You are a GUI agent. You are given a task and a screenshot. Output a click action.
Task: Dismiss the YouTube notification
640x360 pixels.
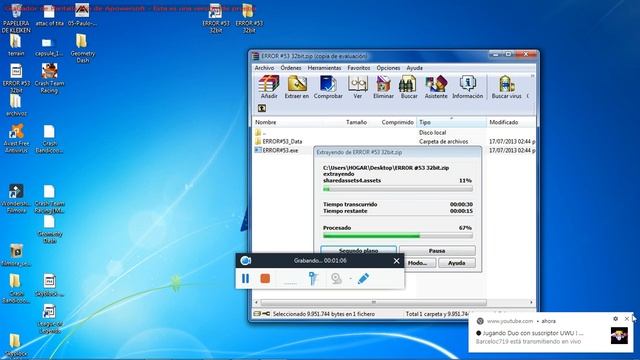click(627, 319)
